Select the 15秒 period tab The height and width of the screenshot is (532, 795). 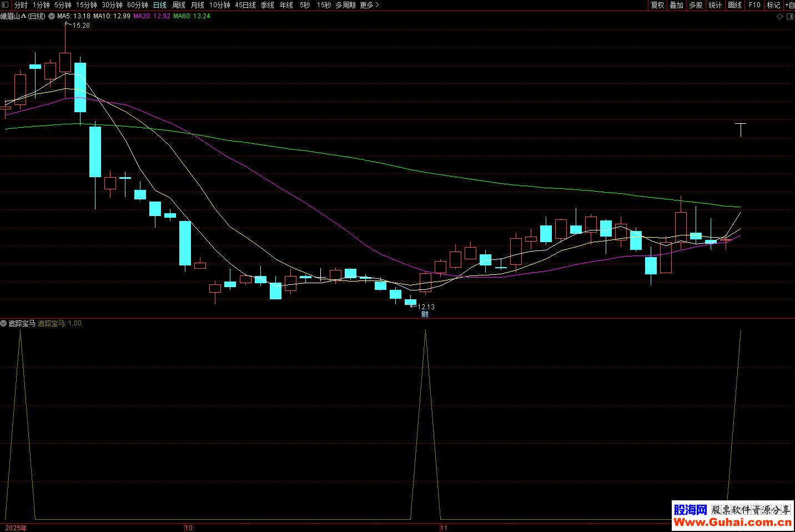click(x=324, y=5)
